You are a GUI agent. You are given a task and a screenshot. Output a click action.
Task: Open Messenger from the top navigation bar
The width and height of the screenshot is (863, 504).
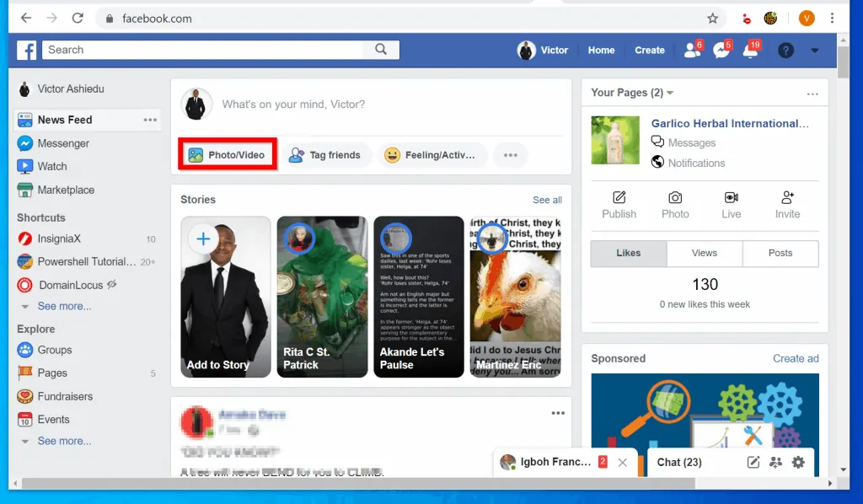click(x=721, y=51)
